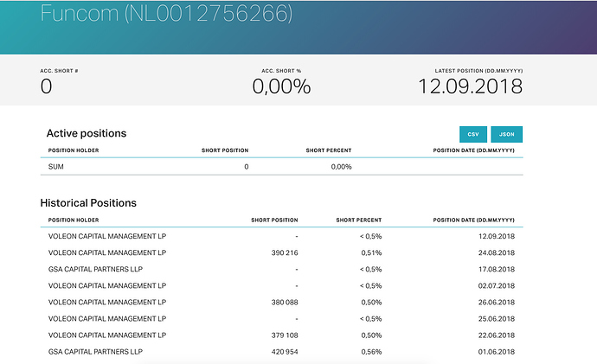Select position date 25.06.2018
597x364 pixels.
(497, 319)
